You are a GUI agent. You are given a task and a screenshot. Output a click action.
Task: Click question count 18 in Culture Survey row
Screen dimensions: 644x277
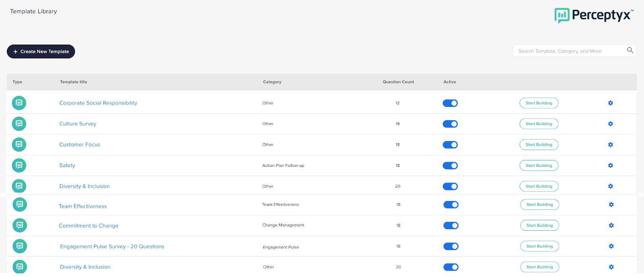[x=398, y=124]
